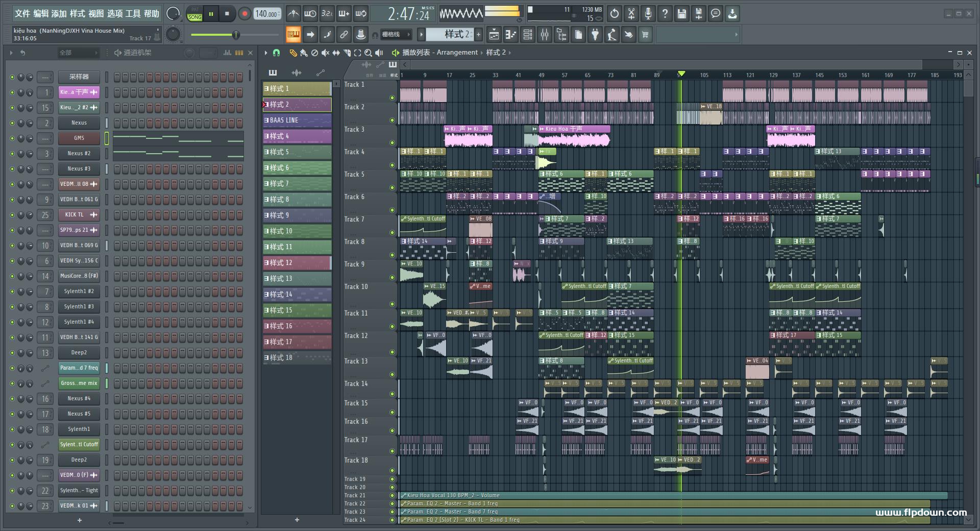This screenshot has height=531, width=980.
Task: Enable wait-for-input before recording
Action: (310, 14)
